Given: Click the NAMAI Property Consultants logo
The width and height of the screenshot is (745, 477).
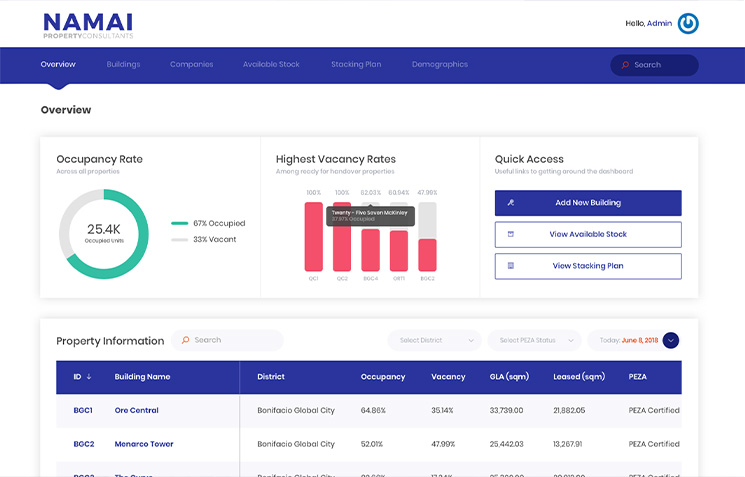Looking at the screenshot, I should tap(88, 26).
